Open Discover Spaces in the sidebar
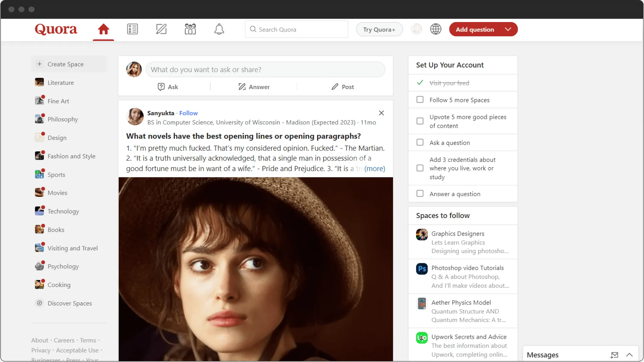 tap(69, 303)
